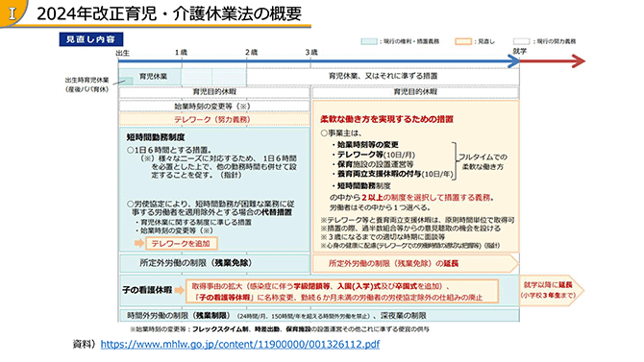Click the 就学以降に延長 arrow box
644x362 pixels.
point(551,290)
